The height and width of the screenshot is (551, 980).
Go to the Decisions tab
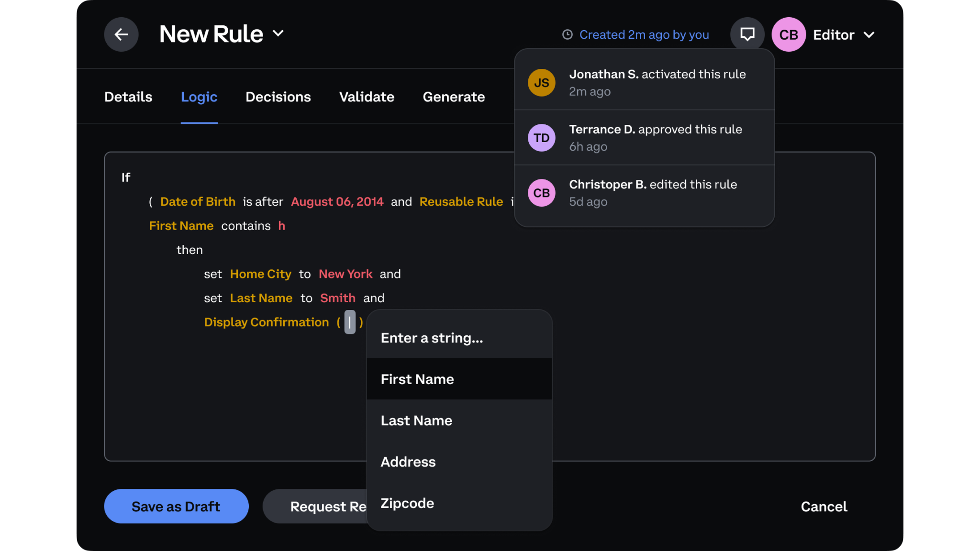point(278,97)
